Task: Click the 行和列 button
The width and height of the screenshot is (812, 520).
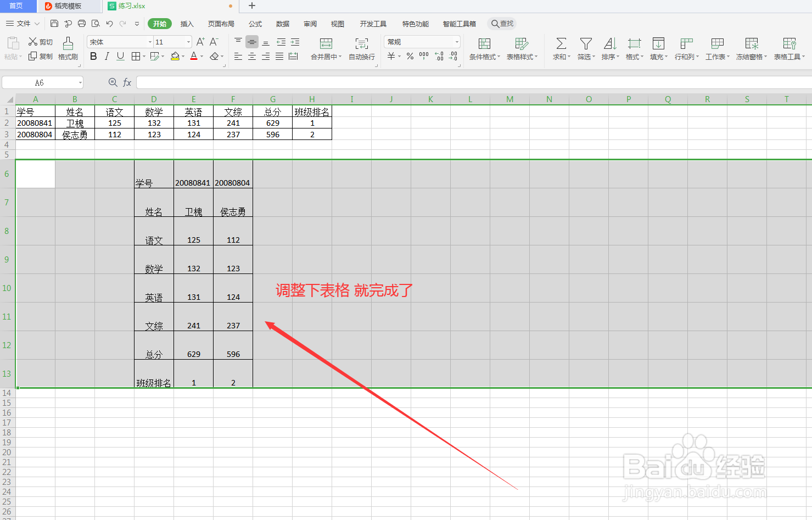Action: pyautogui.click(x=686, y=49)
